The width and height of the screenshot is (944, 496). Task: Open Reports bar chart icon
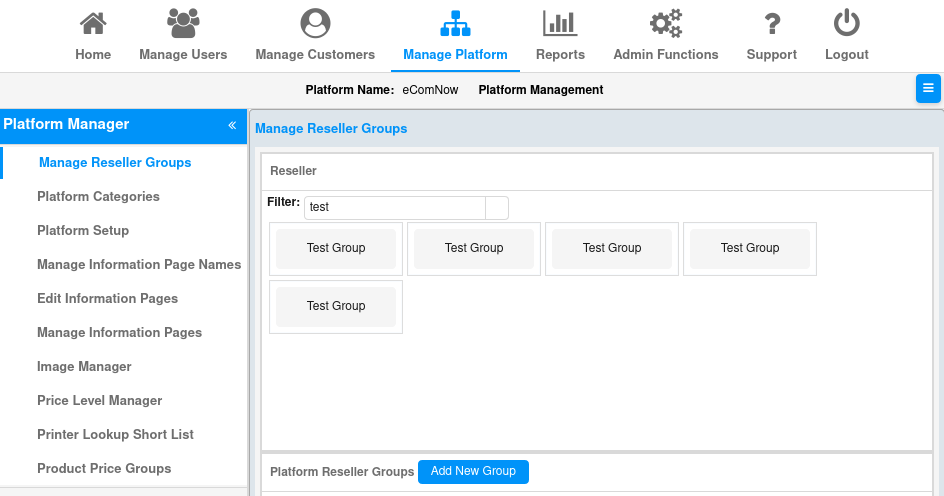pyautogui.click(x=560, y=23)
